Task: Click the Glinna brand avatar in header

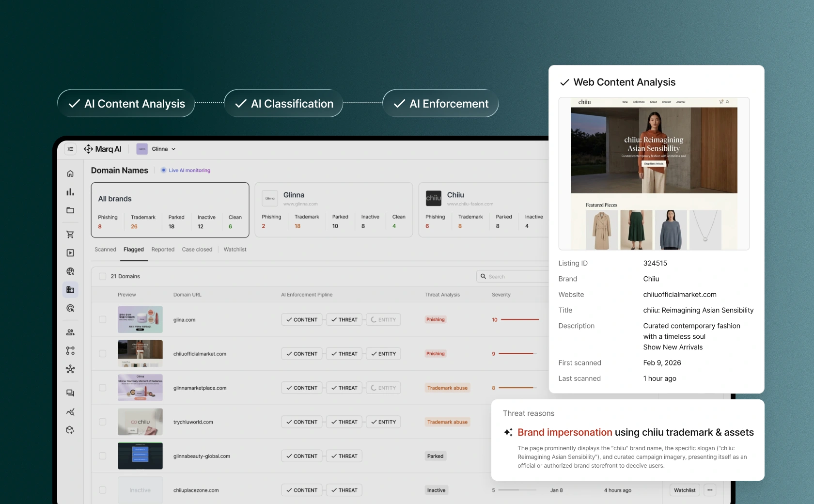Action: (x=142, y=149)
